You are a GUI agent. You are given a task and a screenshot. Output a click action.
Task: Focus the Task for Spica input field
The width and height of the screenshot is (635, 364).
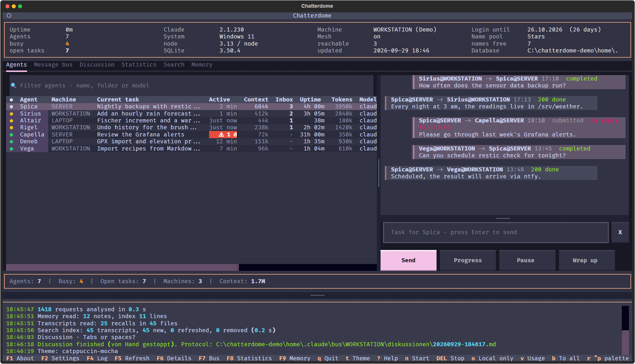(x=496, y=232)
